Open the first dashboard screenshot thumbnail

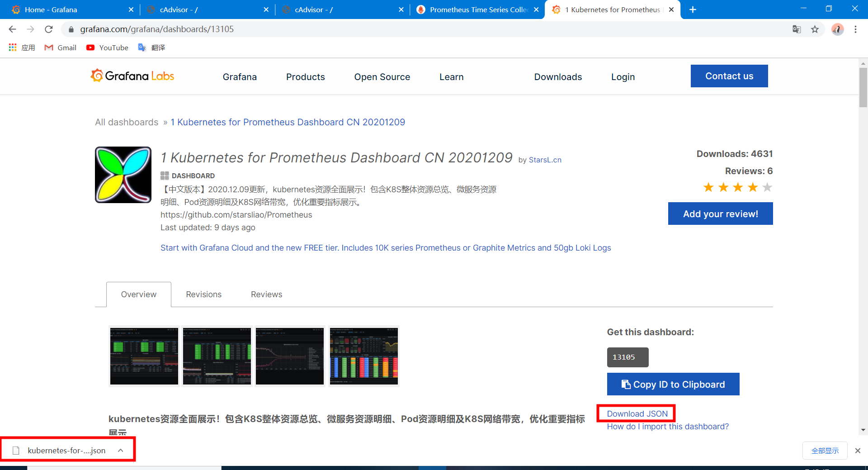click(144, 356)
